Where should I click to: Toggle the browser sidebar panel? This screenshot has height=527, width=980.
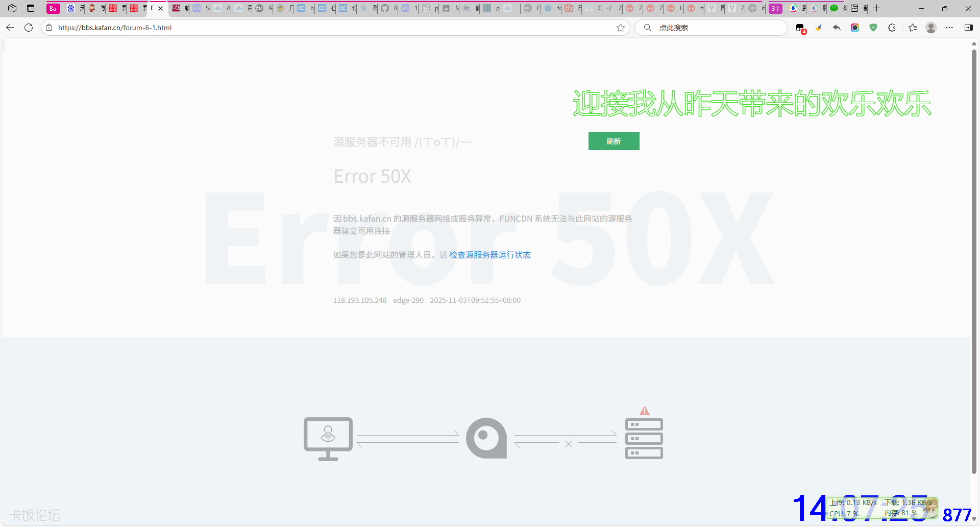click(968, 28)
